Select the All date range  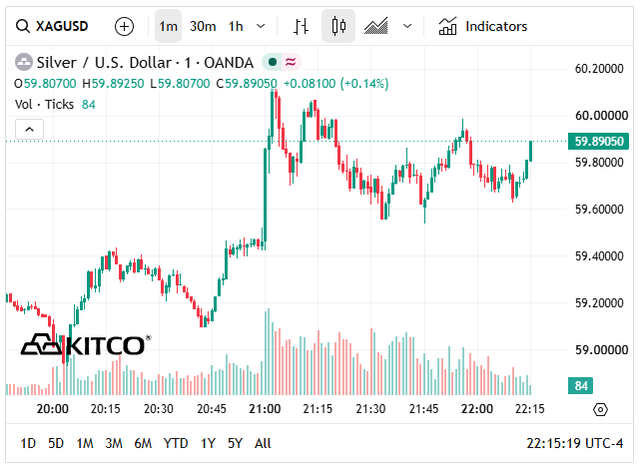click(x=263, y=443)
